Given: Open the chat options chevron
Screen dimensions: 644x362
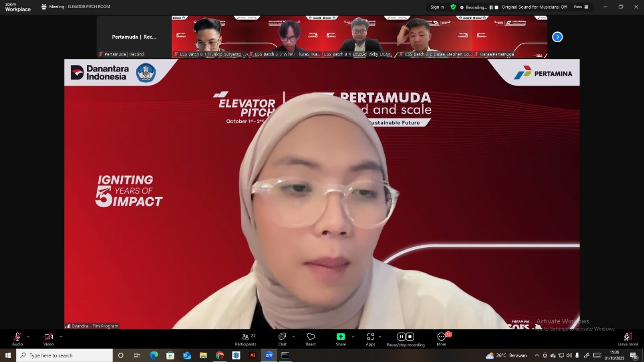Looking at the screenshot, I should point(293,336).
